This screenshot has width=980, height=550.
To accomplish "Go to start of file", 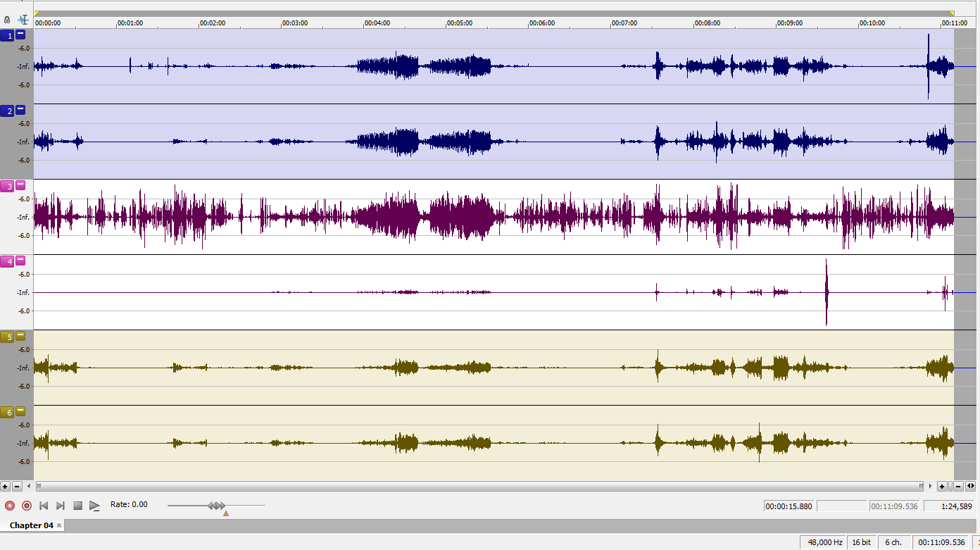I will [44, 506].
